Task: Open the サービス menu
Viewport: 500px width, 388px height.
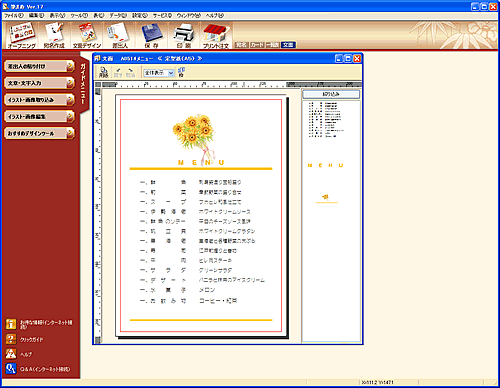Action: (162, 15)
